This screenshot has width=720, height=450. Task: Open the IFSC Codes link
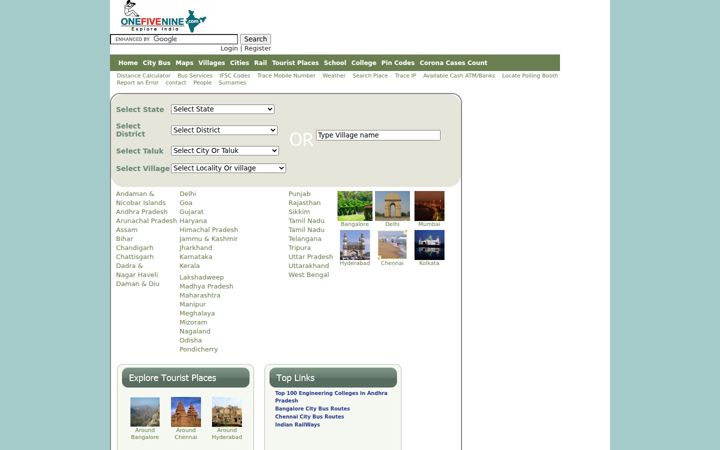[x=235, y=76]
